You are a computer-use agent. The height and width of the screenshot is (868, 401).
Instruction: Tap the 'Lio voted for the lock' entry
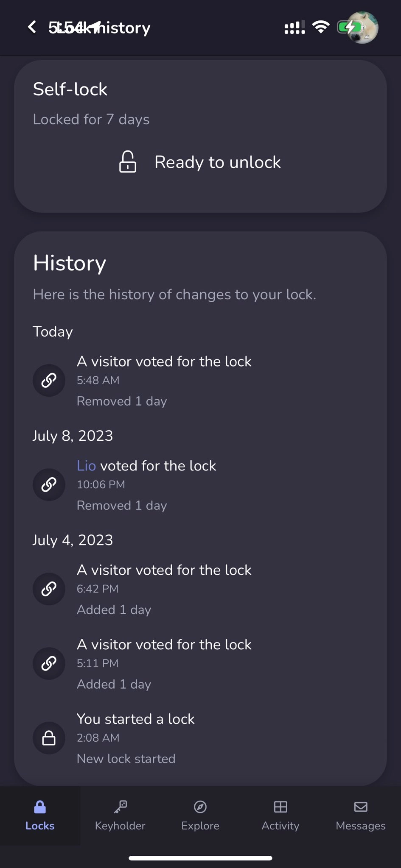coord(158,466)
